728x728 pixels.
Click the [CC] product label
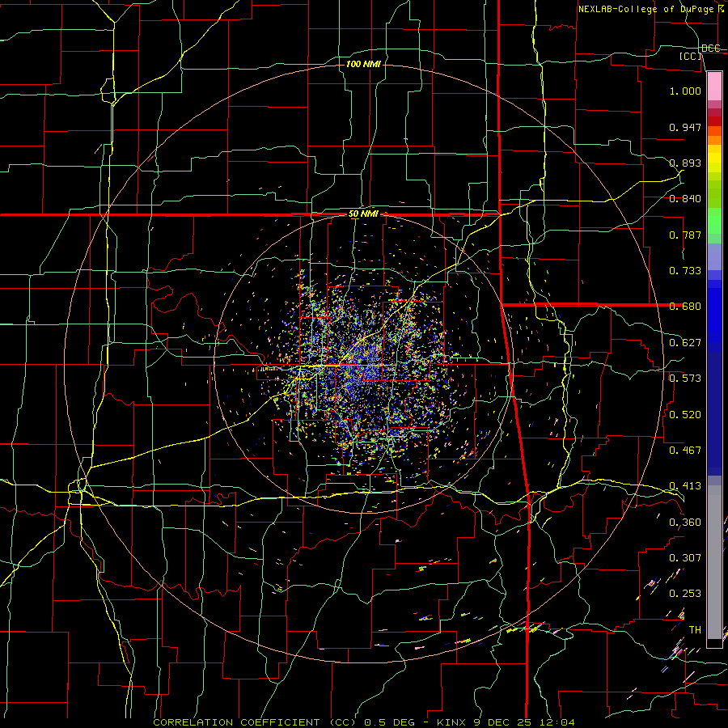click(691, 56)
